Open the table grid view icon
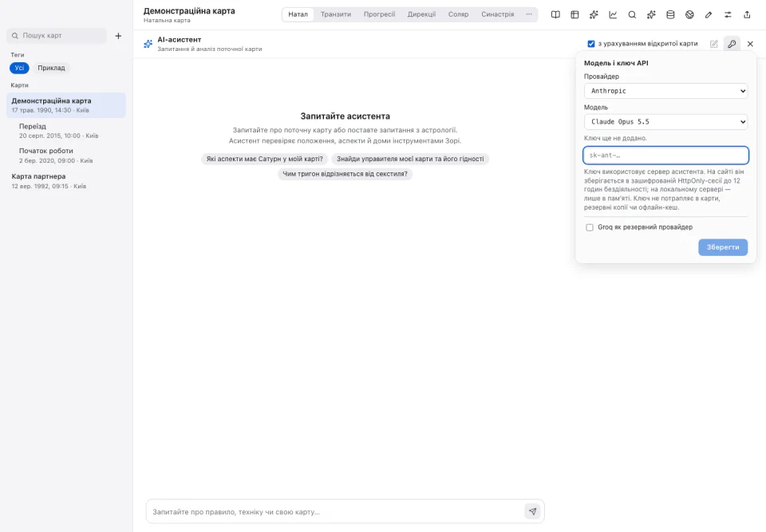 point(574,14)
